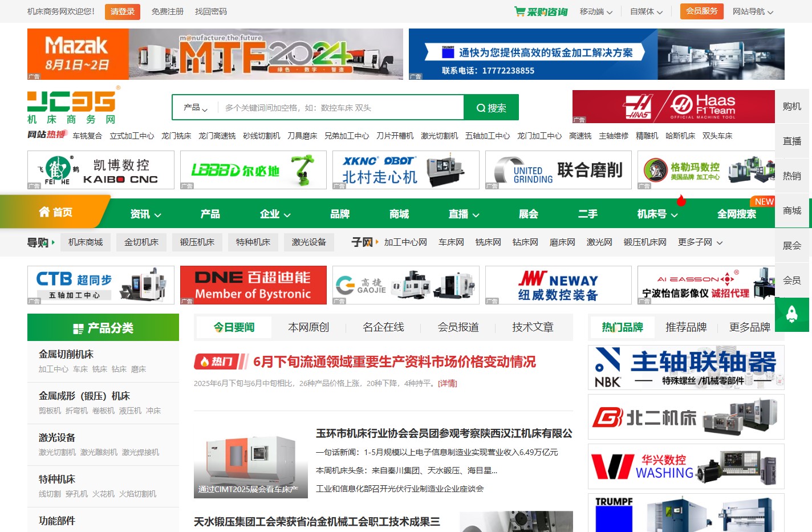Click the 购机 sidebar item
The height and width of the screenshot is (532, 812).
[792, 107]
